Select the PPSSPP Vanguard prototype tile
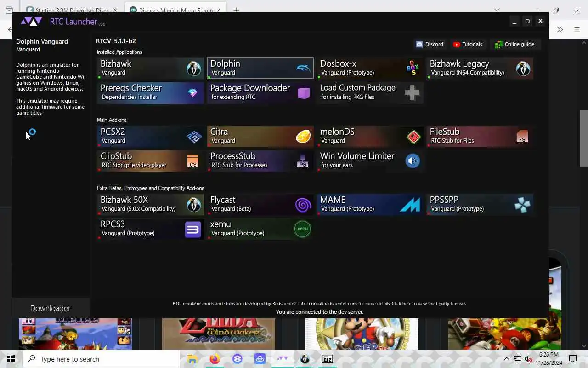Screen dimensions: 588x368 click(x=480, y=204)
